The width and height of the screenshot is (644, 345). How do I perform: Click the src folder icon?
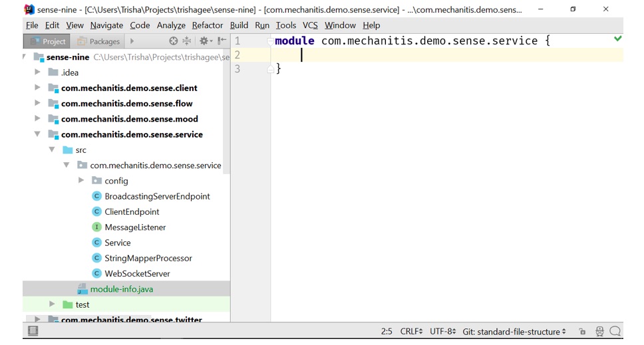[x=68, y=150]
